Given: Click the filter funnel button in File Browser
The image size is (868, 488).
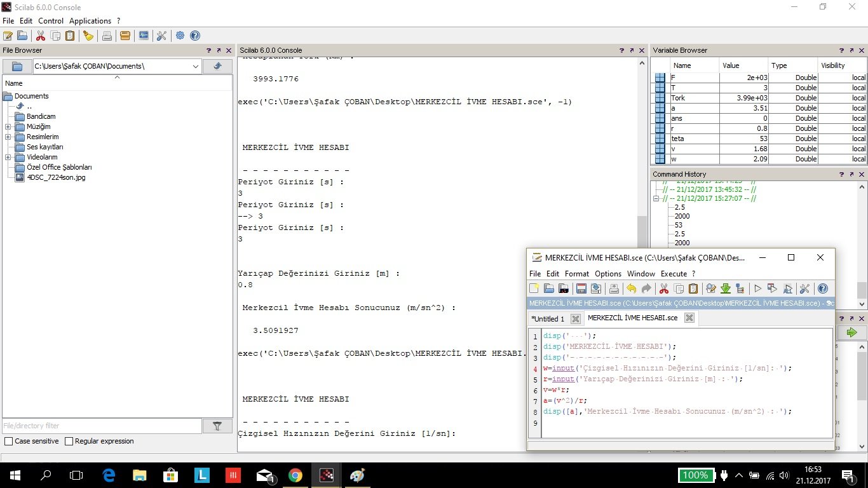Looking at the screenshot, I should pyautogui.click(x=217, y=426).
